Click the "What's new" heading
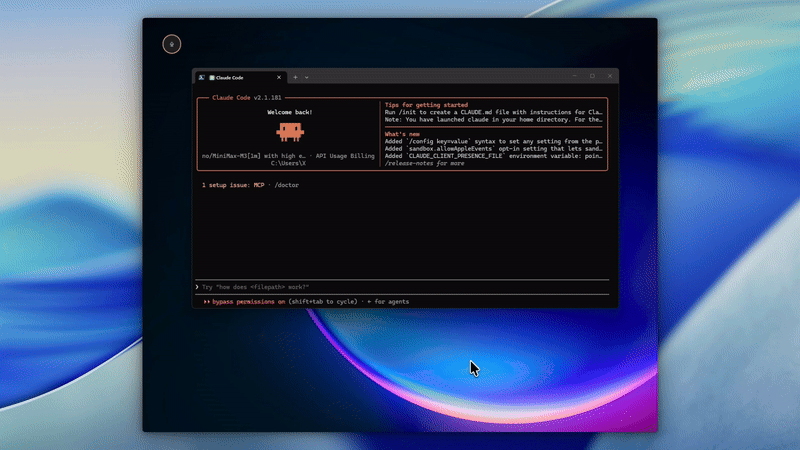Image resolution: width=800 pixels, height=450 pixels. click(x=402, y=134)
